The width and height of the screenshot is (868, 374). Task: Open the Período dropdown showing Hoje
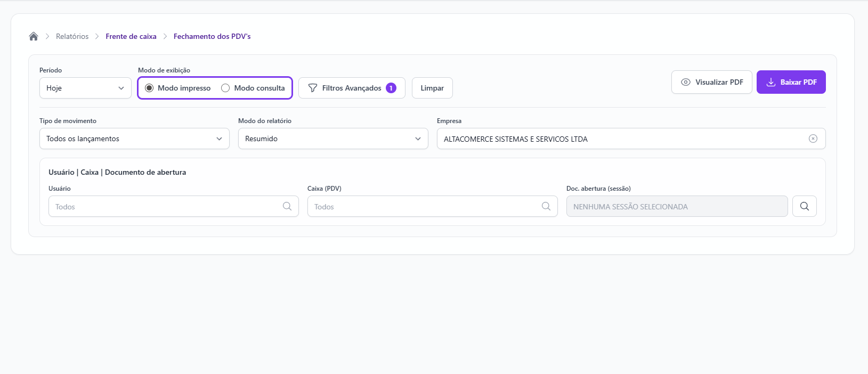85,88
